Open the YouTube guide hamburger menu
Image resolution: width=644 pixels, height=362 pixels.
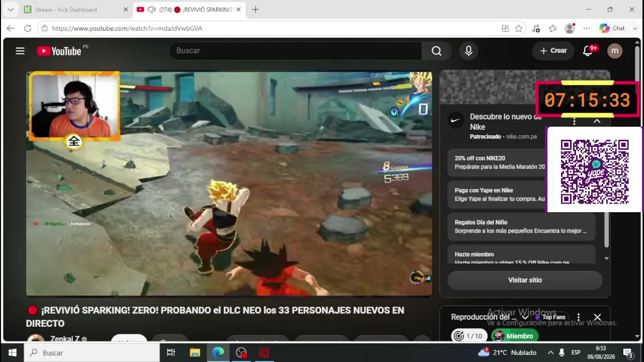(20, 51)
